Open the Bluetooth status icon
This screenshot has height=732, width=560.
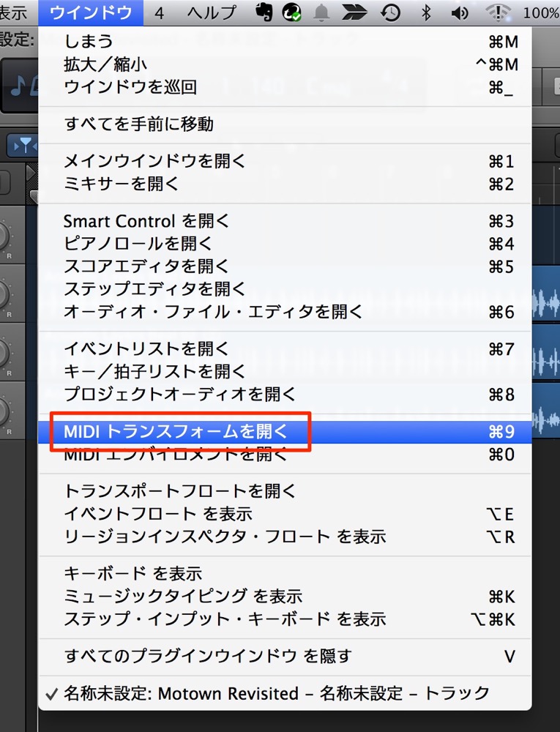coord(425,12)
